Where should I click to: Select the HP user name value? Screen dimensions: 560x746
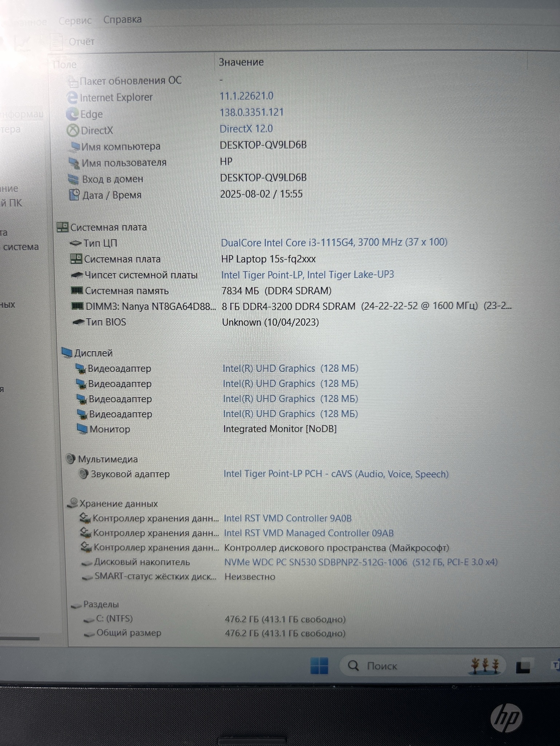pyautogui.click(x=226, y=161)
